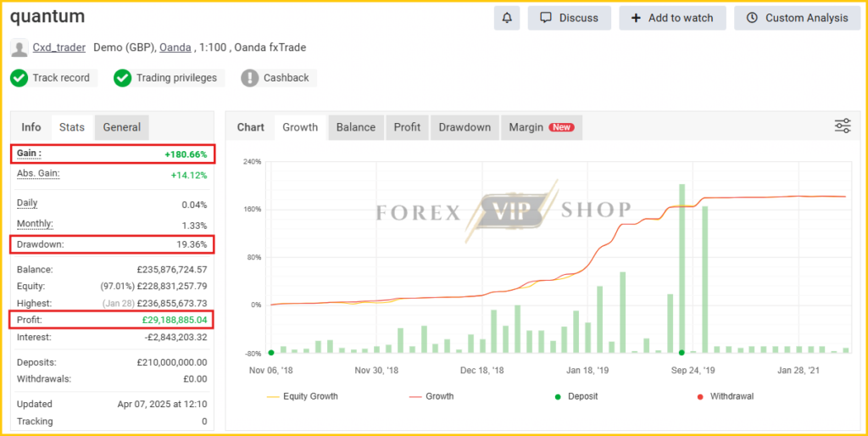
Task: Click the Balance value £235,876,724.57
Action: (x=171, y=270)
